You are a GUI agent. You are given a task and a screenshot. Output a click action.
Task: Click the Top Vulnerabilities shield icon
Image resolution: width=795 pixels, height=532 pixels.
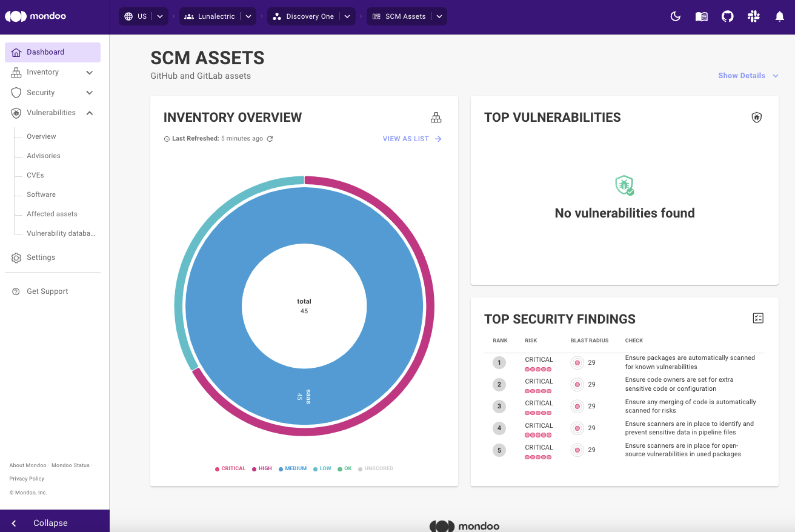(x=757, y=118)
